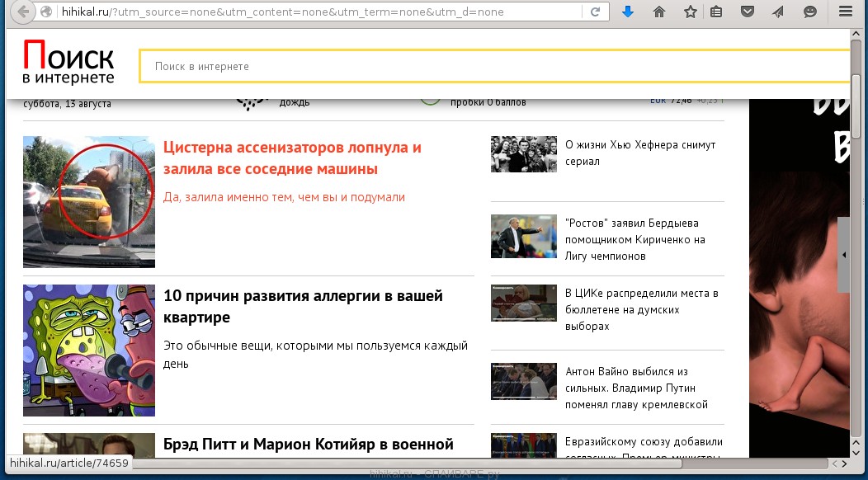Click the EUR exchange rate value
The width and height of the screenshot is (868, 480).
click(681, 101)
